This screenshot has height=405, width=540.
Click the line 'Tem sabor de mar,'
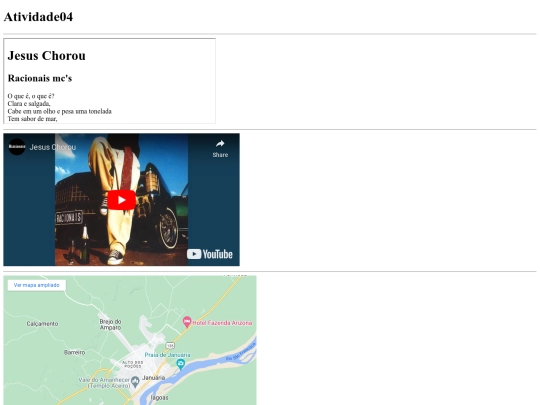point(32,118)
